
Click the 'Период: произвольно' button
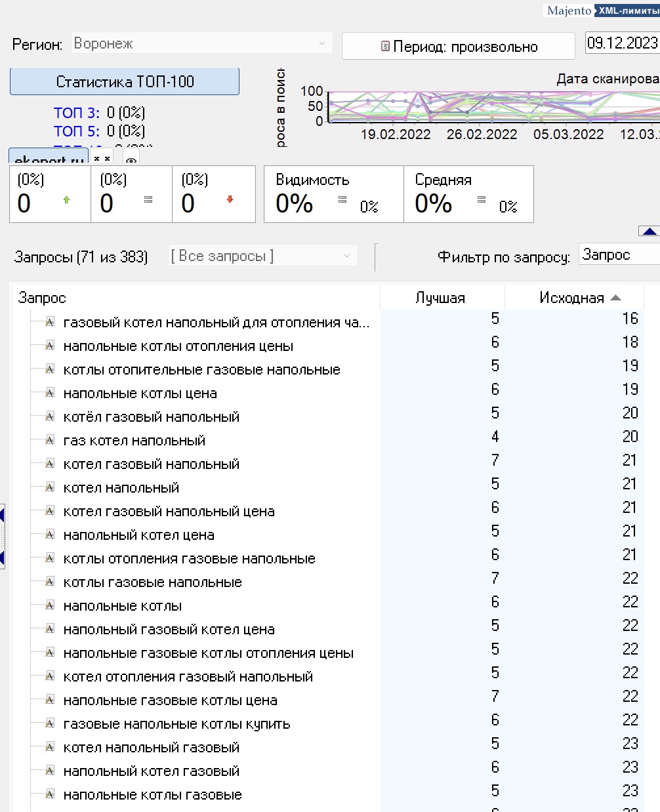[x=459, y=47]
